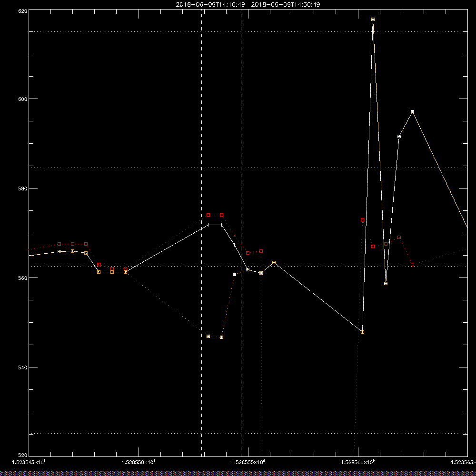Click the 1.528555×10⁹ x-axis label
The width and height of the screenshot is (476, 476).
[248, 462]
